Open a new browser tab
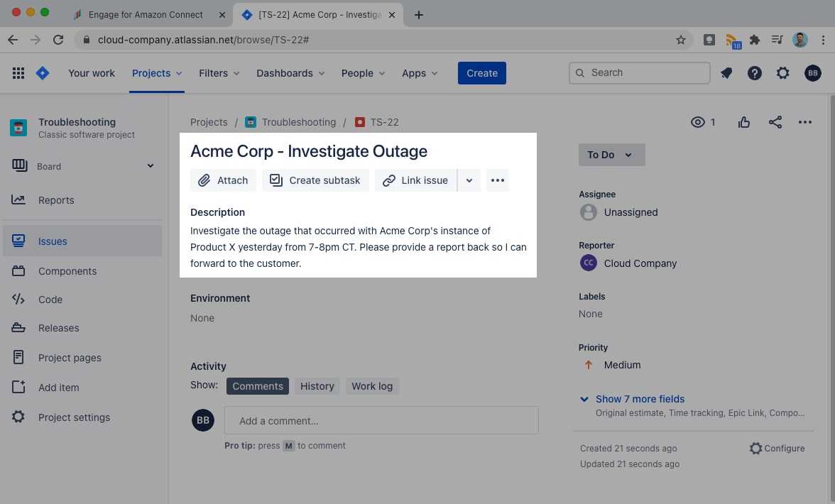 [419, 15]
